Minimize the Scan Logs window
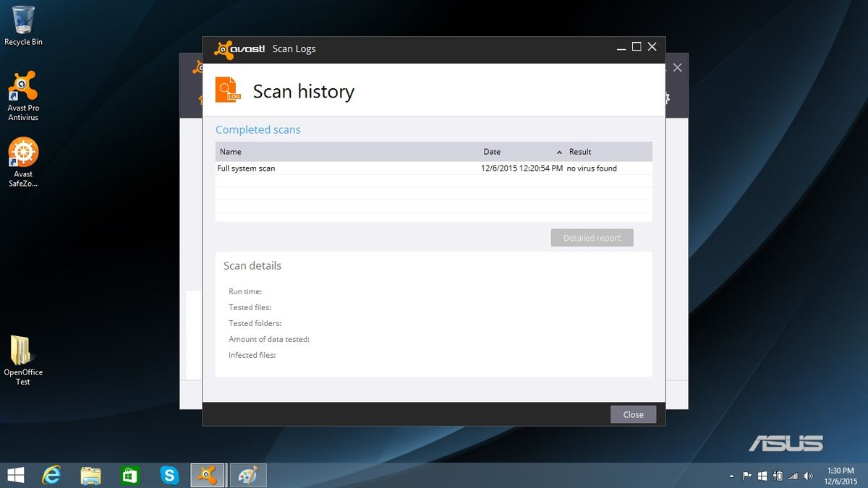Viewport: 868px width, 488px height. coord(621,47)
